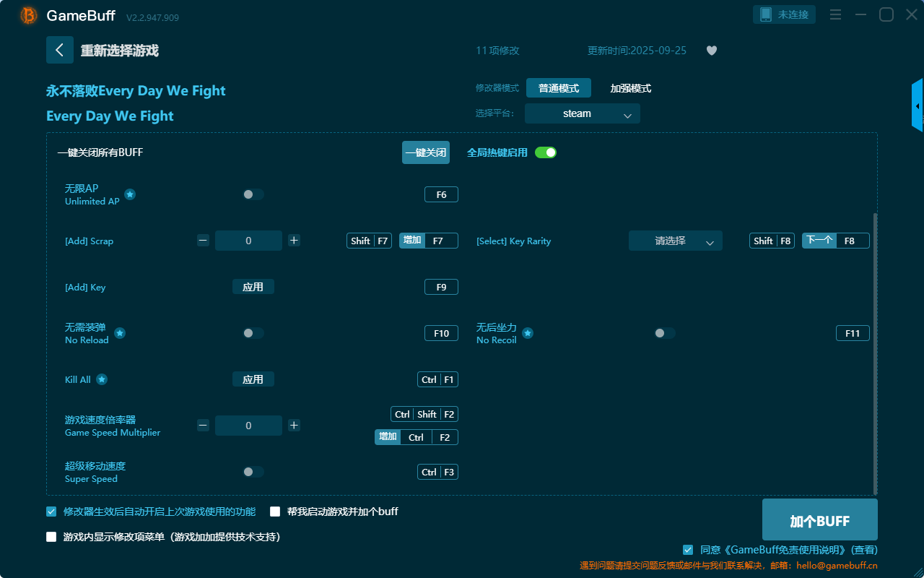This screenshot has height=578, width=924.
Task: Click the vertical scrollbar of cheat list
Action: (x=876, y=353)
